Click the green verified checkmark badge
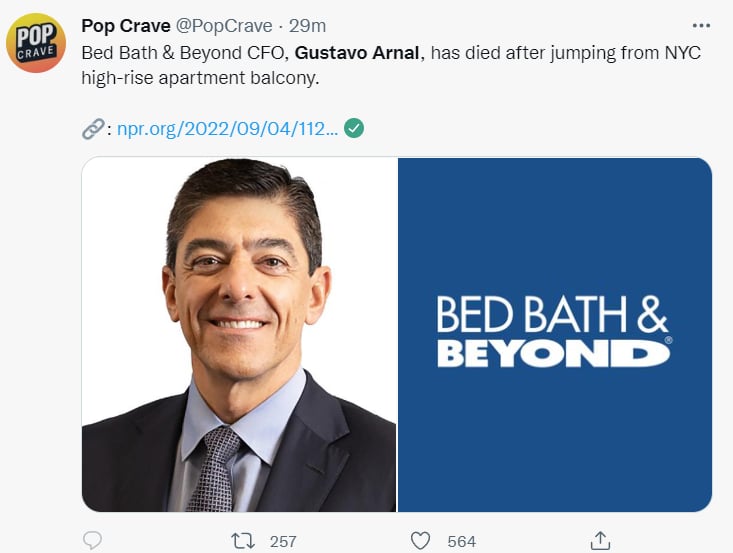This screenshot has height=553, width=733. (354, 128)
